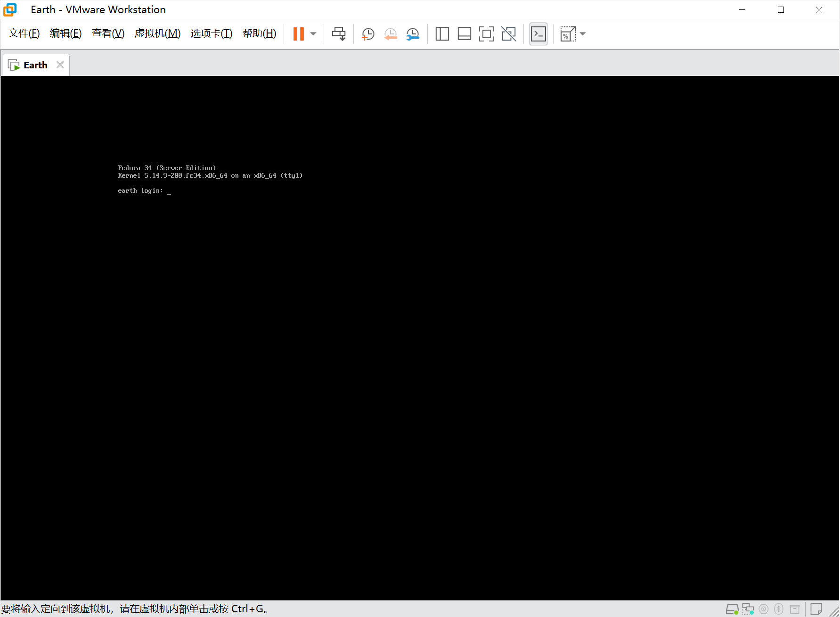This screenshot has height=617, width=840.
Task: Click the window resize grip
Action: (834, 611)
